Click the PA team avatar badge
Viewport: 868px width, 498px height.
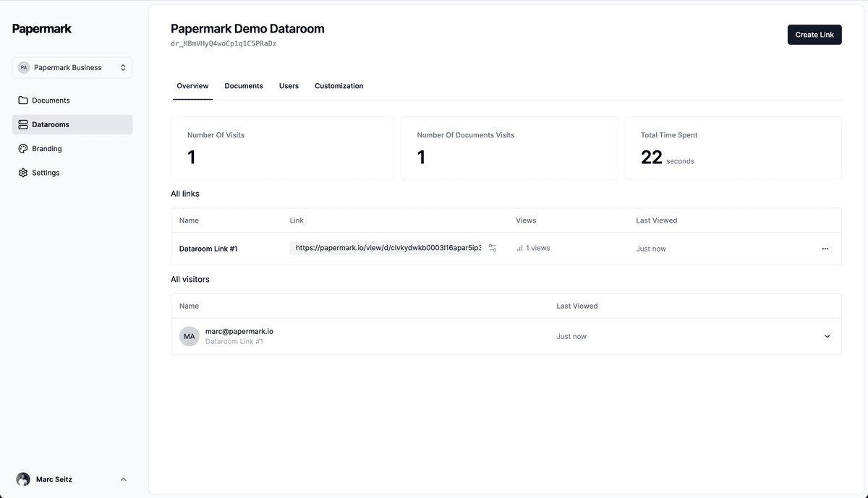[24, 67]
